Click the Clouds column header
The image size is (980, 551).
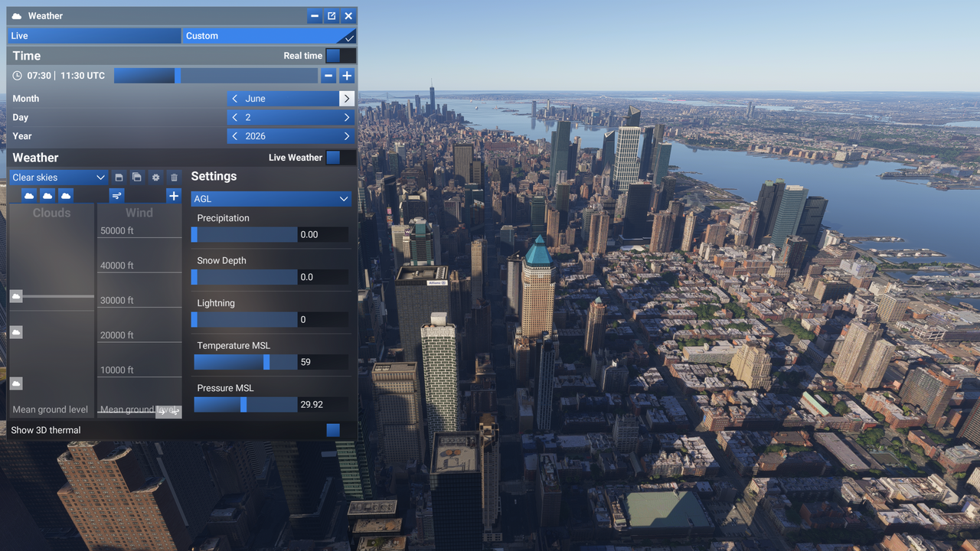coord(51,213)
